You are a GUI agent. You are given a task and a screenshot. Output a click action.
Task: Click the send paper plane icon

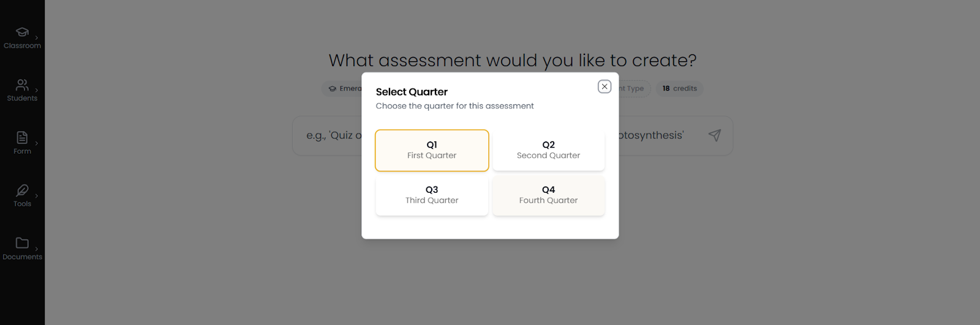[x=714, y=135]
